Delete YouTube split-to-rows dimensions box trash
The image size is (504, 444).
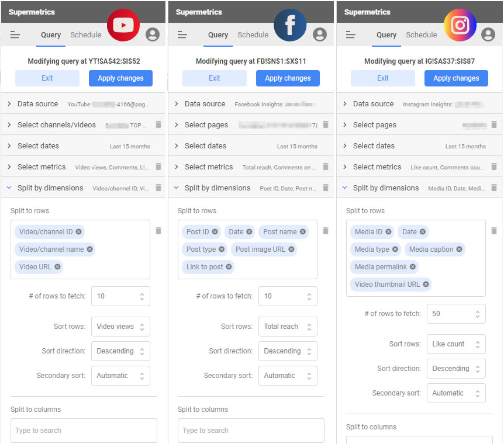tap(158, 231)
